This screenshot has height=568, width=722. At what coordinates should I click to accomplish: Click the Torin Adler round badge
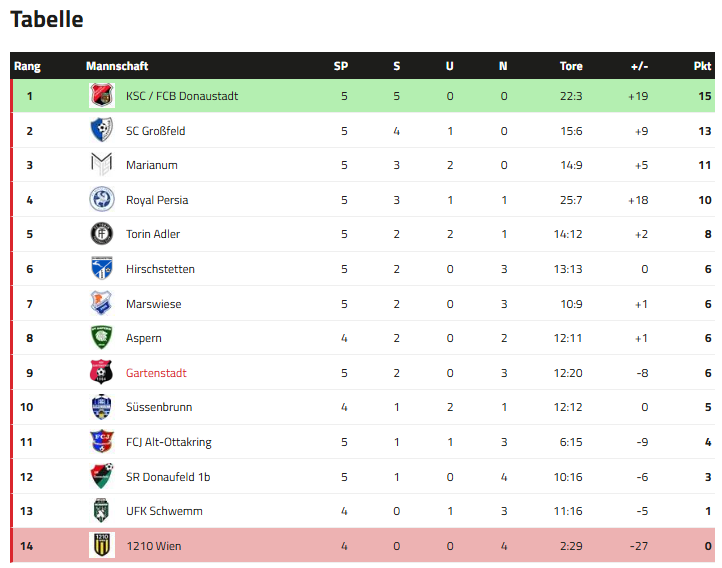point(102,234)
